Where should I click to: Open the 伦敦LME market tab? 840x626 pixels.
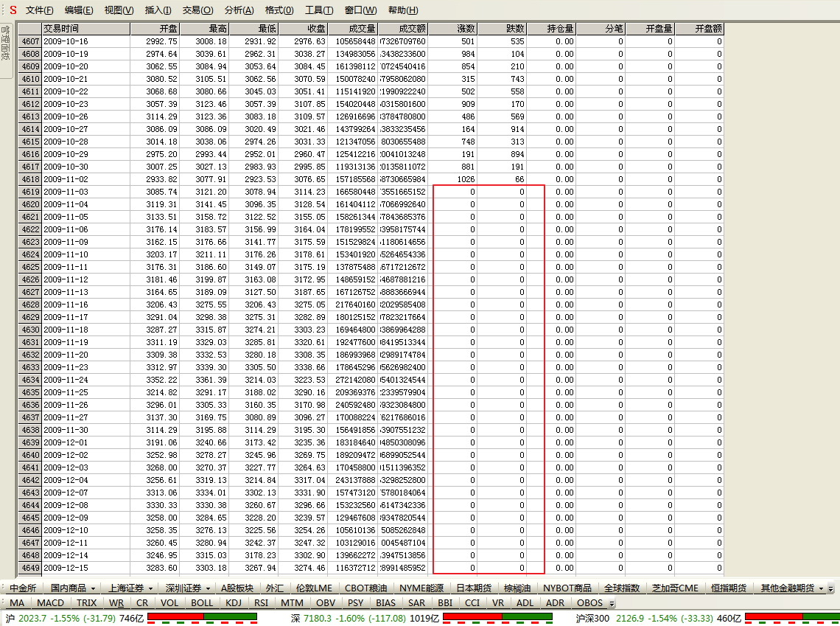[313, 588]
